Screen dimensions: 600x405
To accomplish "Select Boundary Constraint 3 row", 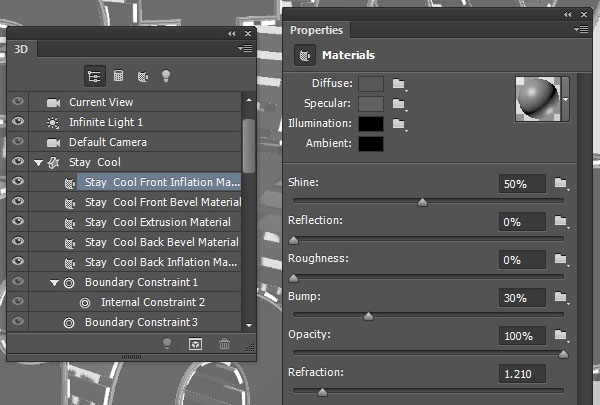I will 135,322.
